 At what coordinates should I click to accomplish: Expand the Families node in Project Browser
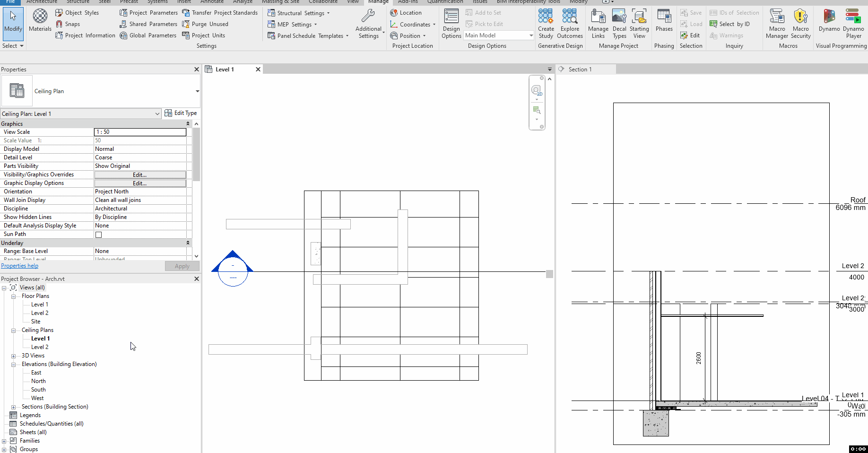(4, 440)
